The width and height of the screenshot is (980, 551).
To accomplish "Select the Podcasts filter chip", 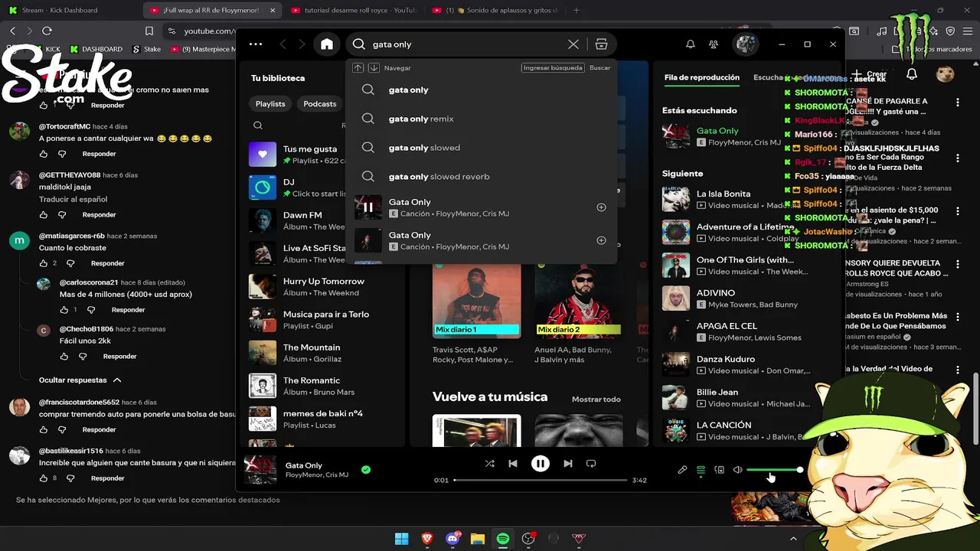I will click(319, 104).
